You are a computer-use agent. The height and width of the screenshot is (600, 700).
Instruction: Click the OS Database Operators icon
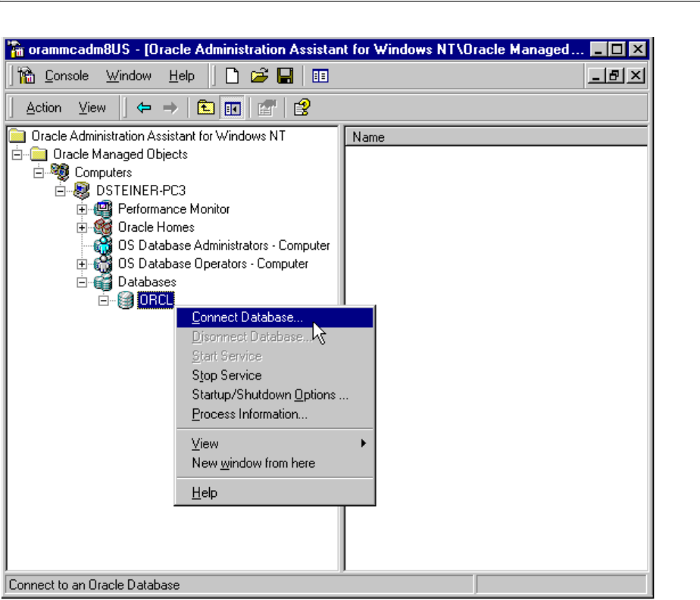point(103,264)
